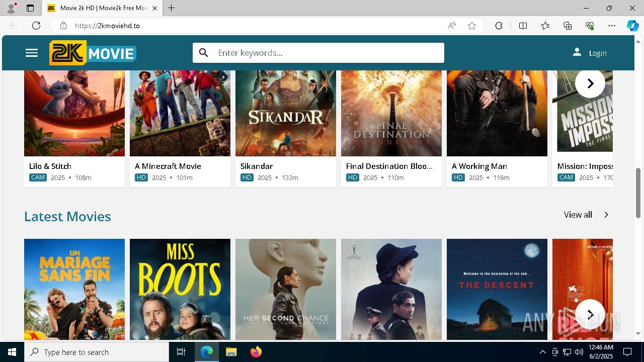Screen dimensions: 644x362
Task: Click the Lilo & Stitch title
Action: click(50, 166)
